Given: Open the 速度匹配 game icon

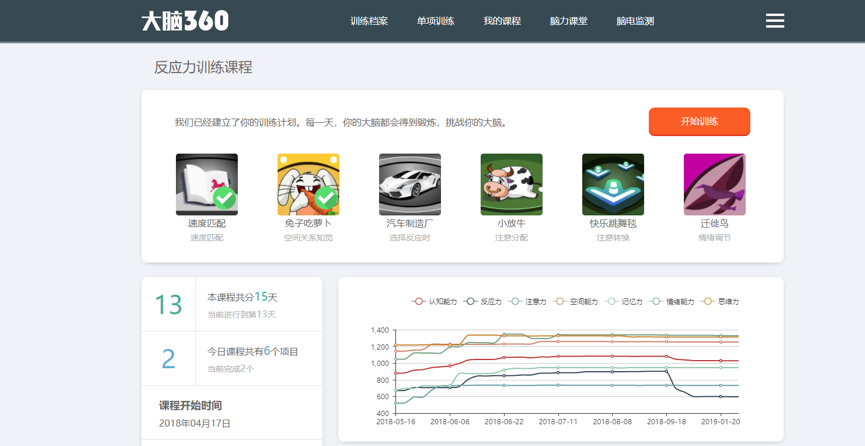Looking at the screenshot, I should [x=207, y=184].
